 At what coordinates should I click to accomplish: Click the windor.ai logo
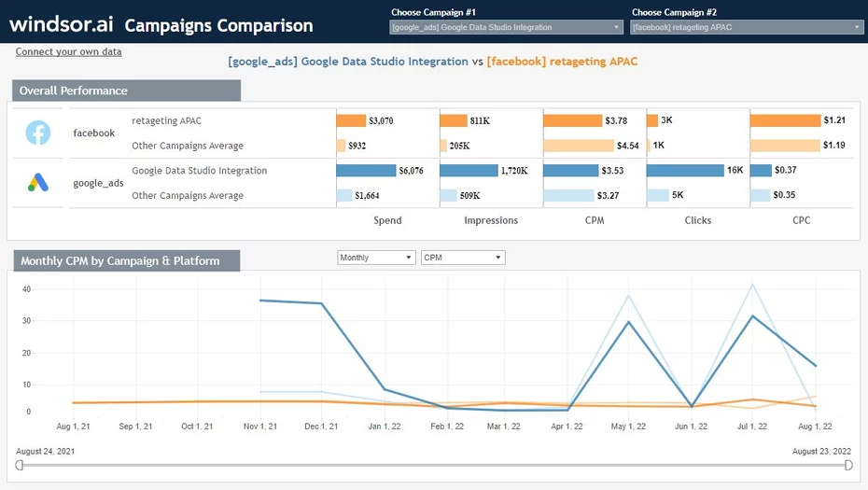click(61, 24)
